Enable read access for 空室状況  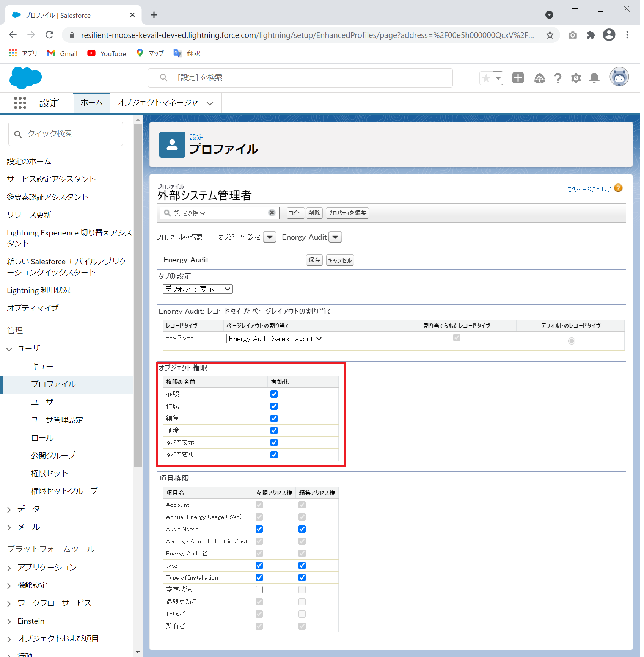(x=259, y=590)
